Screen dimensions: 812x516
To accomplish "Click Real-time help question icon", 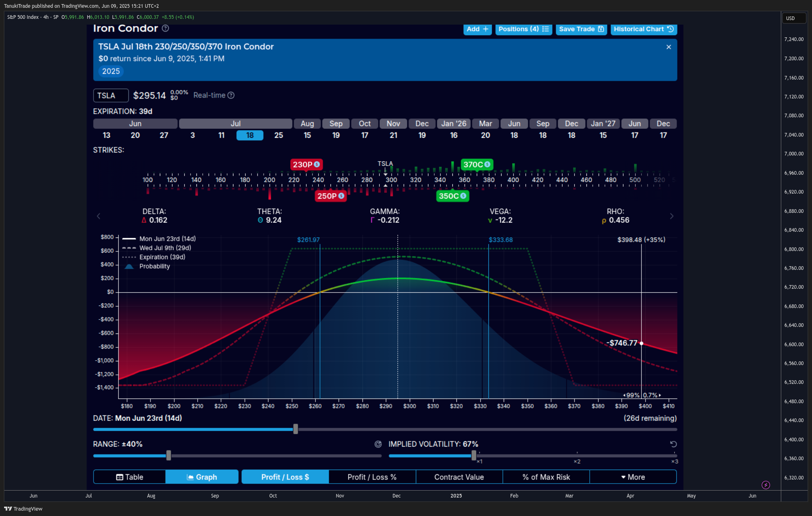I will pos(231,95).
